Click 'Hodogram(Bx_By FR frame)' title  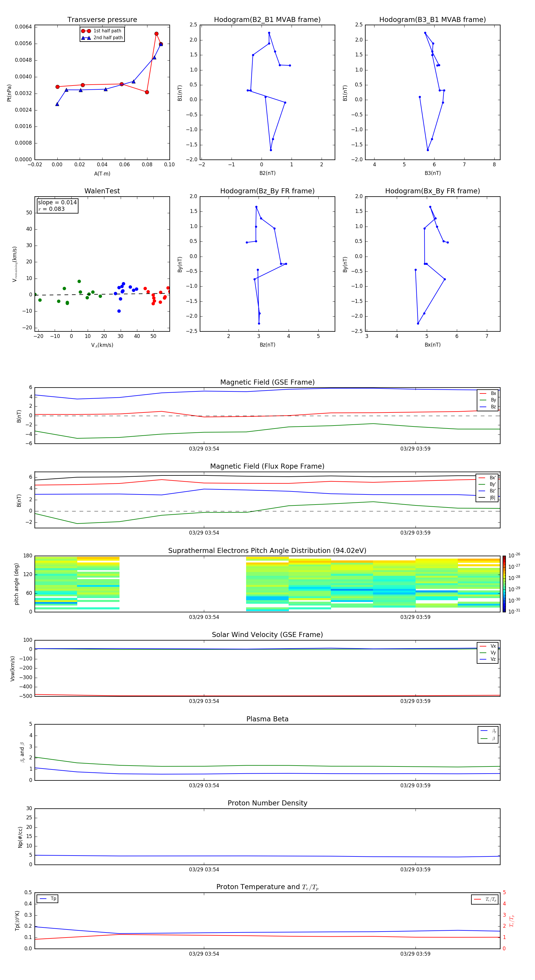point(432,191)
